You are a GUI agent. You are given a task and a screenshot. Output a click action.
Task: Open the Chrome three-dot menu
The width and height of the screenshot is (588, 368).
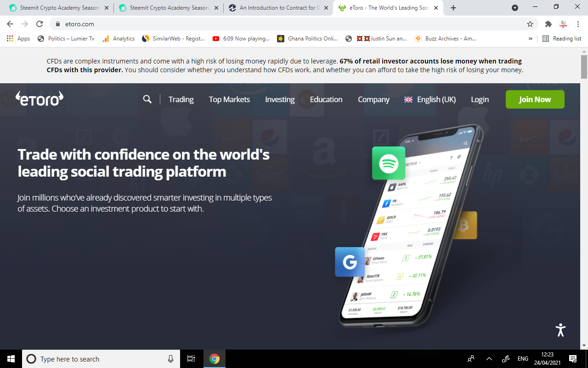pos(578,24)
